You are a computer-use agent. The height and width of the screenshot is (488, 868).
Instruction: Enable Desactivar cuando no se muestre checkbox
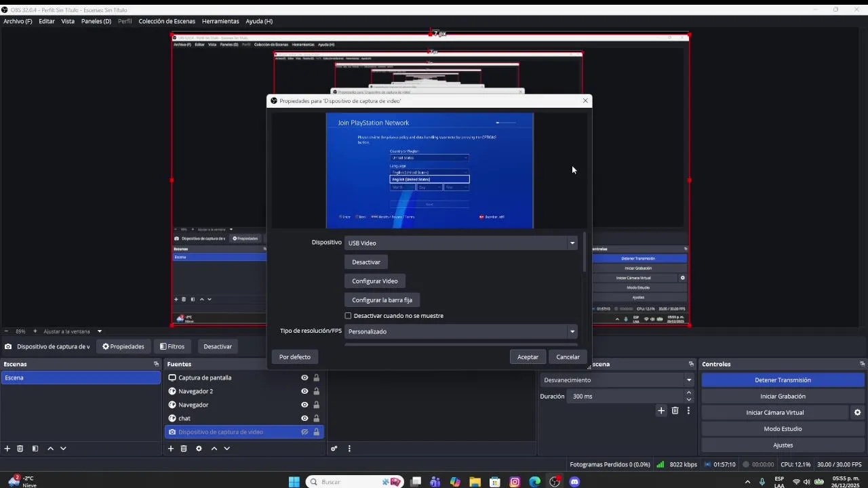[349, 316]
